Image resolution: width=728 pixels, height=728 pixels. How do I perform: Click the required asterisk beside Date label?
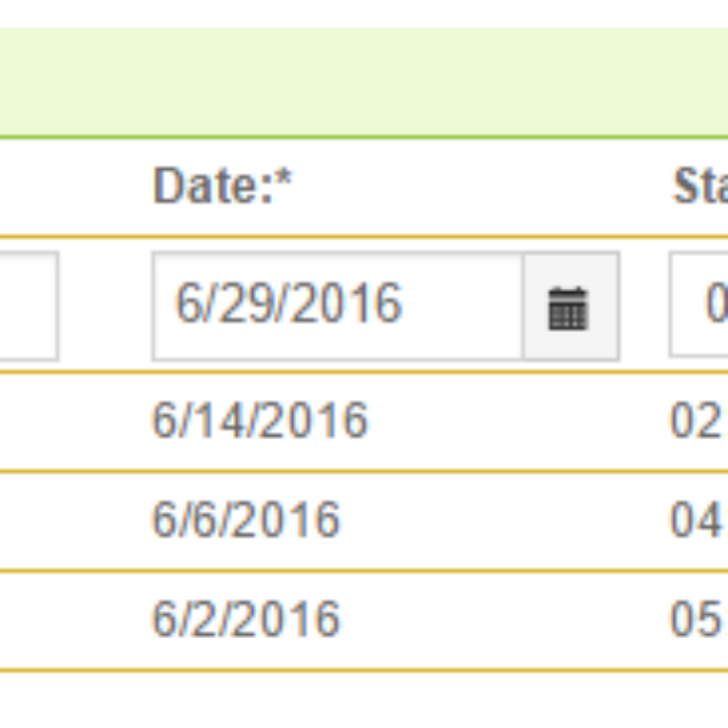tap(282, 179)
